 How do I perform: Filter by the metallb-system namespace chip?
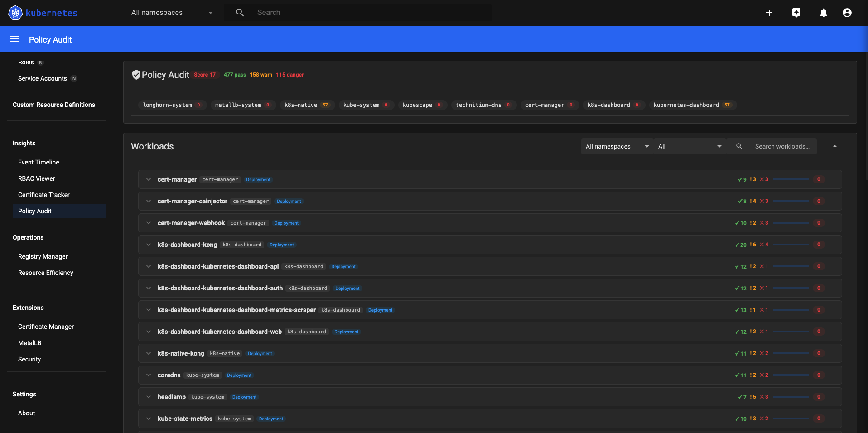[x=243, y=105]
